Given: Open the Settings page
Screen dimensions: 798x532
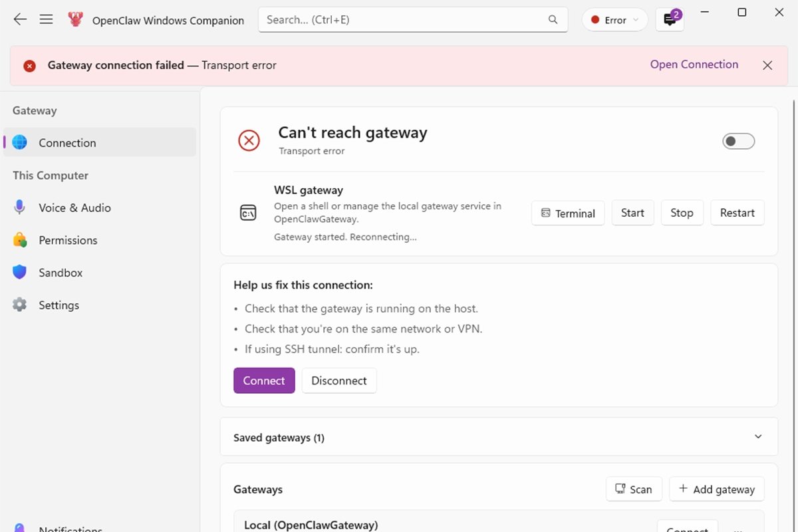Looking at the screenshot, I should 100,305.
